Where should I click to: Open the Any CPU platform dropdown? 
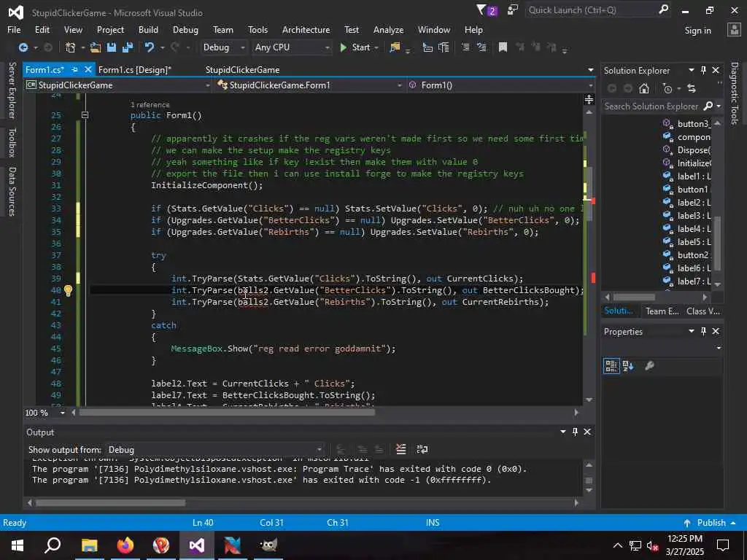pyautogui.click(x=292, y=47)
